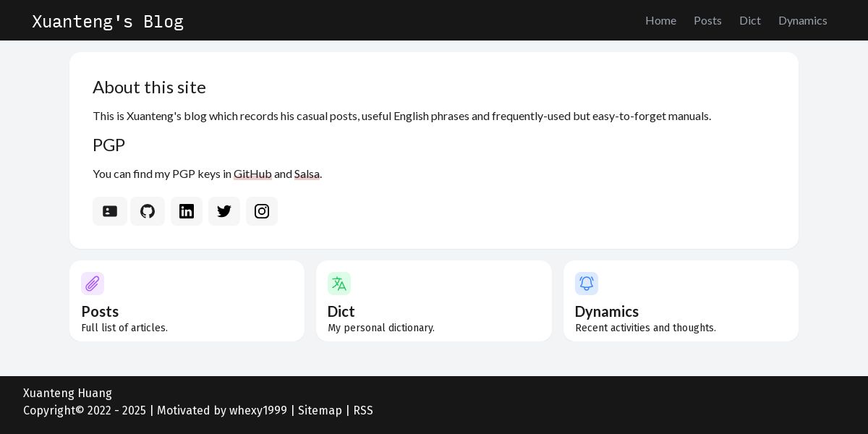
Task: Follow the Salsa PGP keys link
Action: coord(307,174)
